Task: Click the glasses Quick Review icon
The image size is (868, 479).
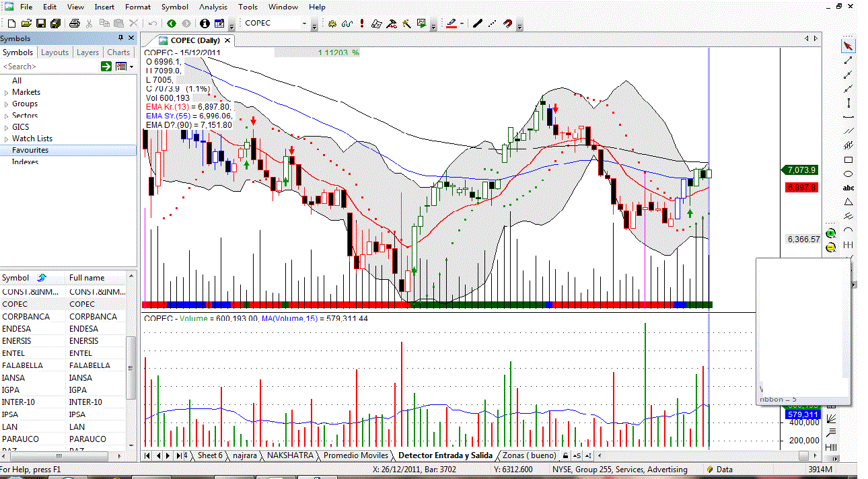Action: [x=347, y=23]
